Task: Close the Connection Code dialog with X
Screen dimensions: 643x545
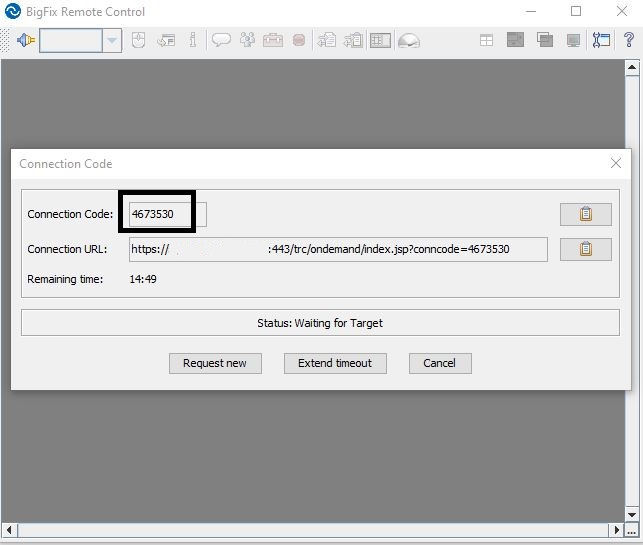Action: pyautogui.click(x=616, y=163)
